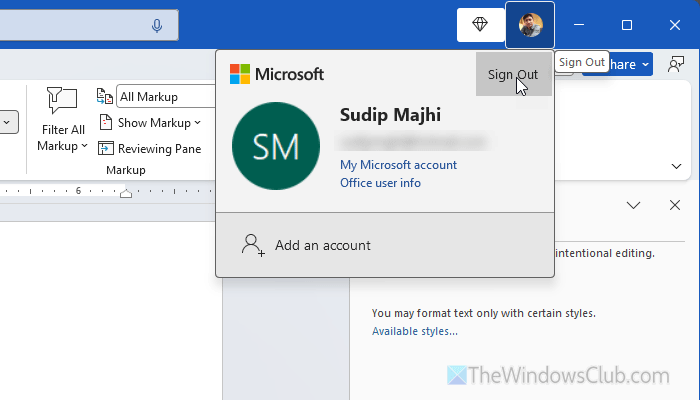Open the Microsoft 365 premium diamond icon

480,25
